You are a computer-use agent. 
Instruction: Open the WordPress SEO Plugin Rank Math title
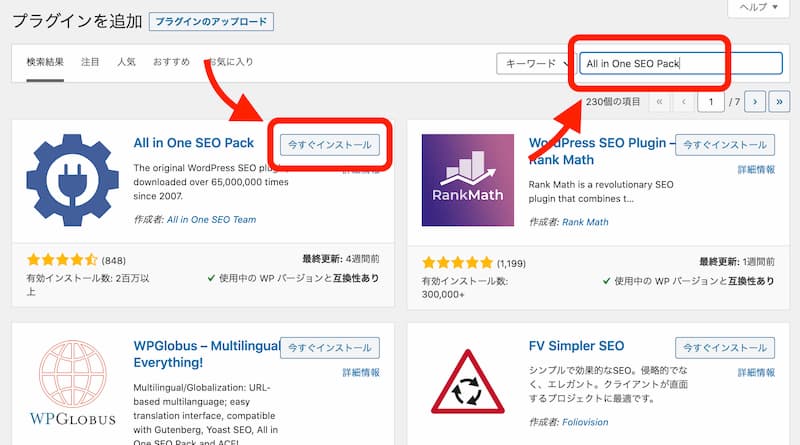click(x=601, y=151)
